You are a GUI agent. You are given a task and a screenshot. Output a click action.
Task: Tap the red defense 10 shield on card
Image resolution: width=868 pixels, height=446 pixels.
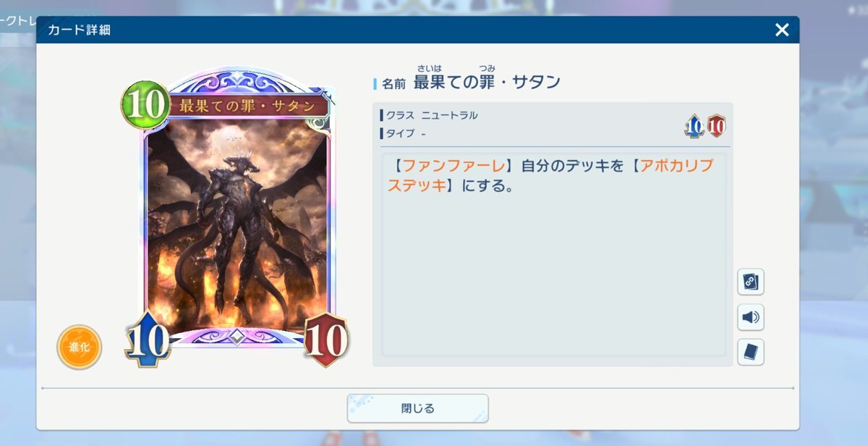[325, 339]
